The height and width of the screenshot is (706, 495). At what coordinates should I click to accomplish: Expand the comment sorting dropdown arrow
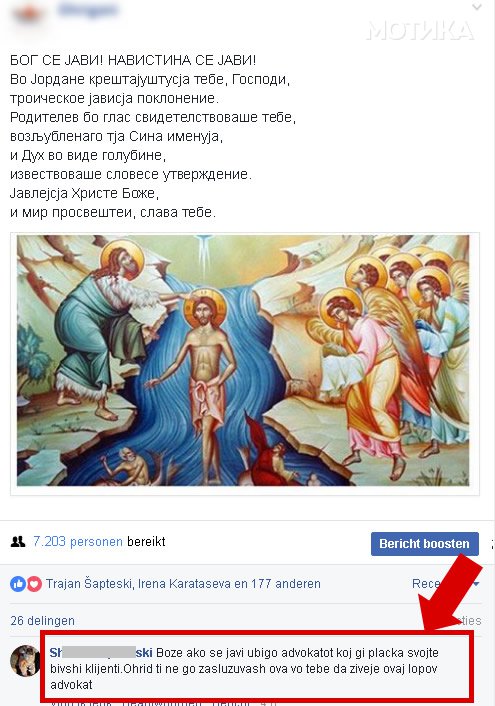(476, 584)
